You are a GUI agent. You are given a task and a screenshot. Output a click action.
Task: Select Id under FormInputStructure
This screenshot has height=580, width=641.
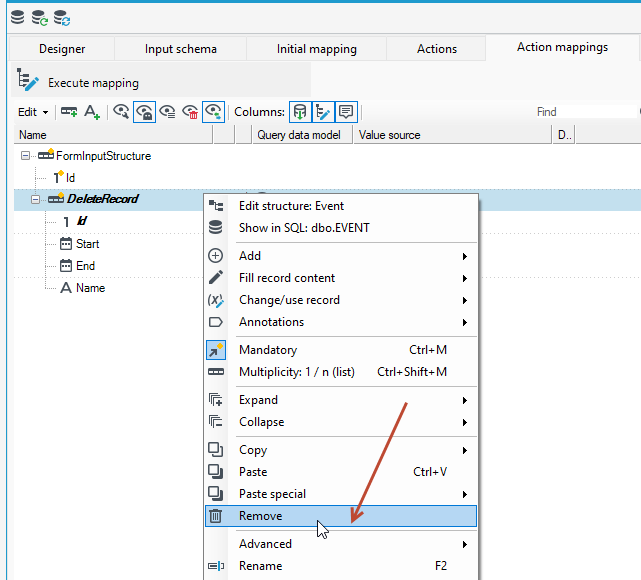[70, 178]
